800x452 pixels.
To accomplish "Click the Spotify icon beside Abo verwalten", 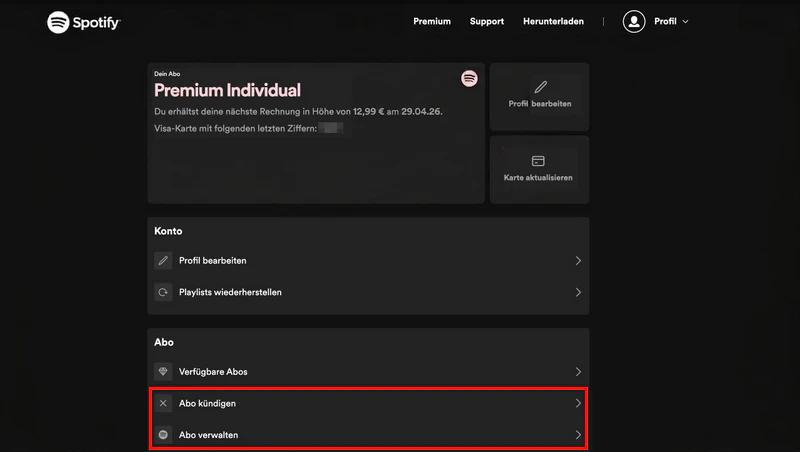I will click(163, 435).
